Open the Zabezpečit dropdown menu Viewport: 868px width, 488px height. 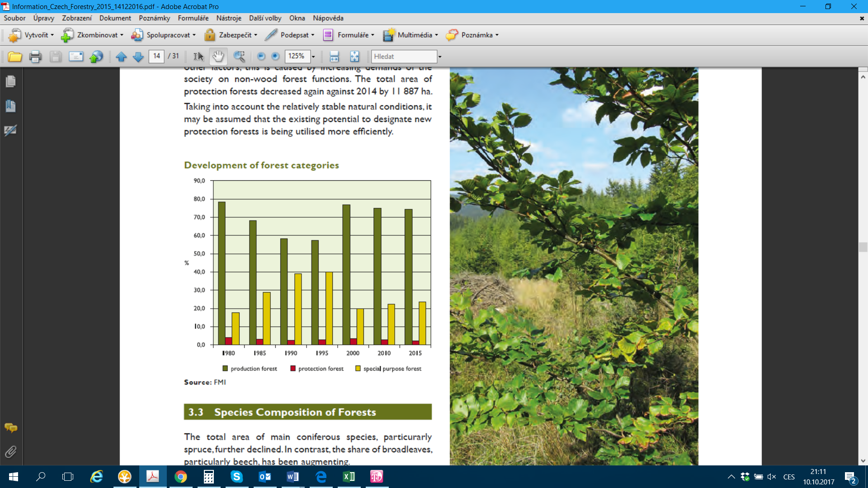pos(231,35)
